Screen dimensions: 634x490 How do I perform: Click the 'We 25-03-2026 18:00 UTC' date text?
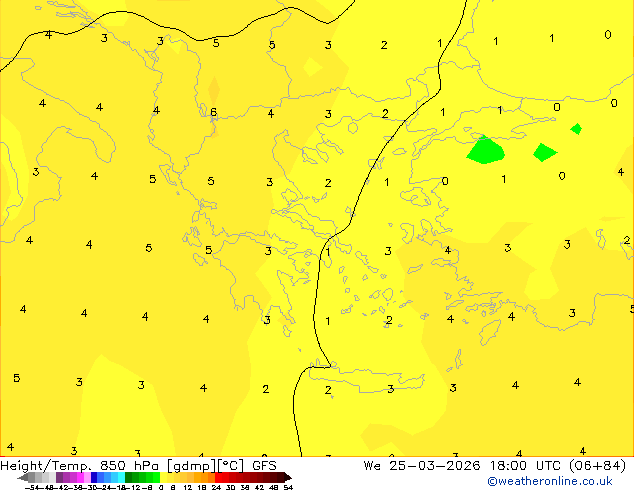pyautogui.click(x=463, y=466)
